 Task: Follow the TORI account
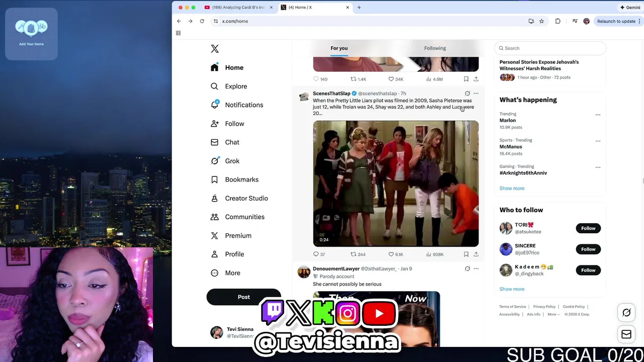588,228
